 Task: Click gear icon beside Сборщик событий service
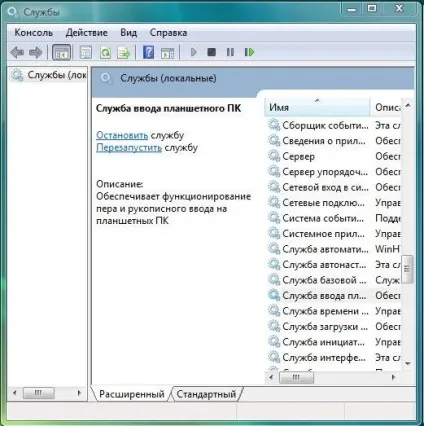[274, 125]
